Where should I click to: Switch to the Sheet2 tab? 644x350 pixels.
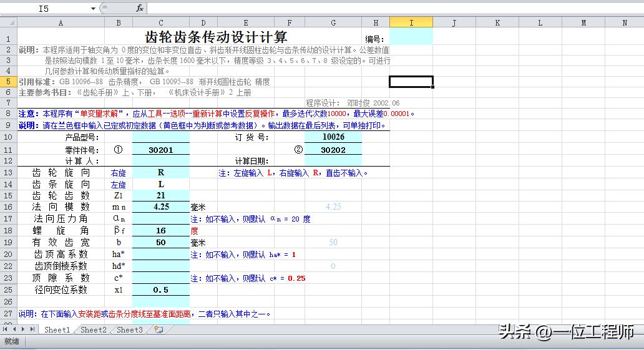(93, 329)
